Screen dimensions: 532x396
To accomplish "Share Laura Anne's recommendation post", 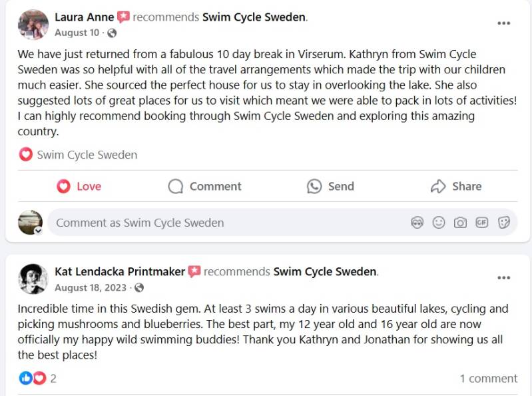I will pyautogui.click(x=456, y=187).
